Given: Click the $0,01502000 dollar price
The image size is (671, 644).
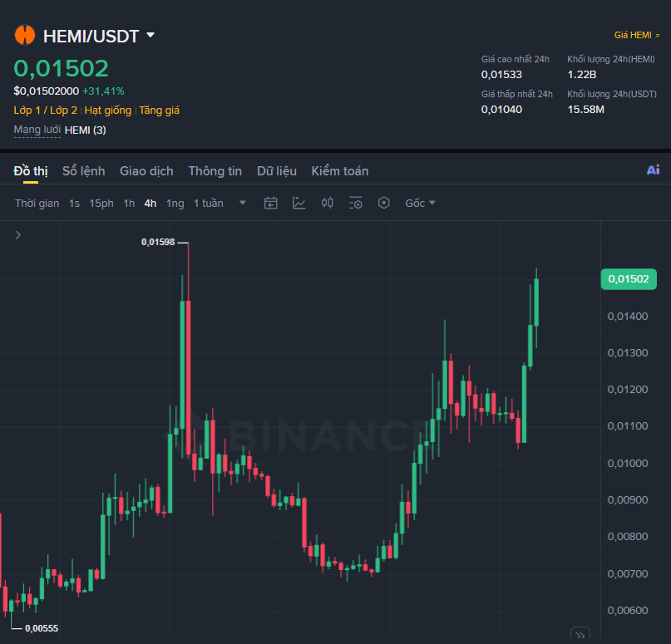Looking at the screenshot, I should pos(47,91).
